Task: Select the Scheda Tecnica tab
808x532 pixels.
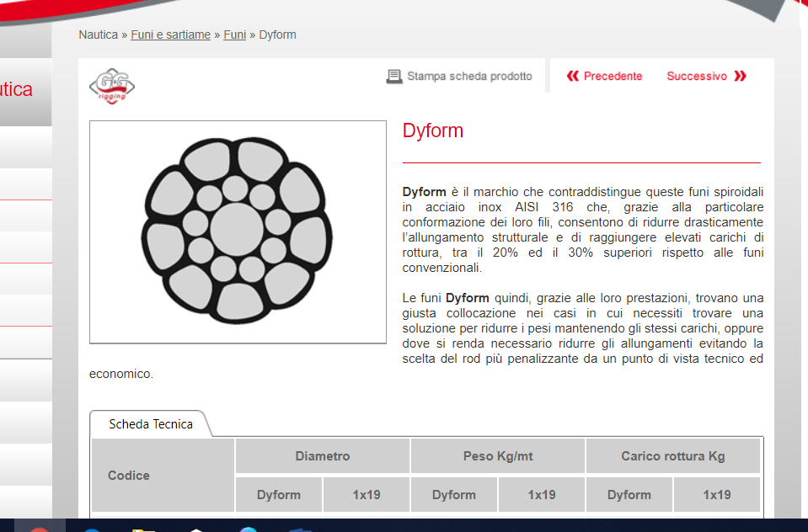Action: 151,424
